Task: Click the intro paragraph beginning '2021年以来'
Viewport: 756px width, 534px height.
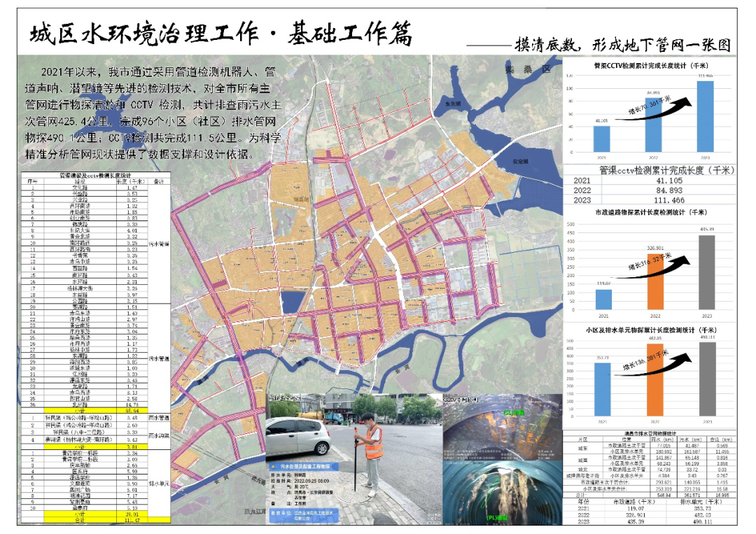Action: [x=153, y=113]
